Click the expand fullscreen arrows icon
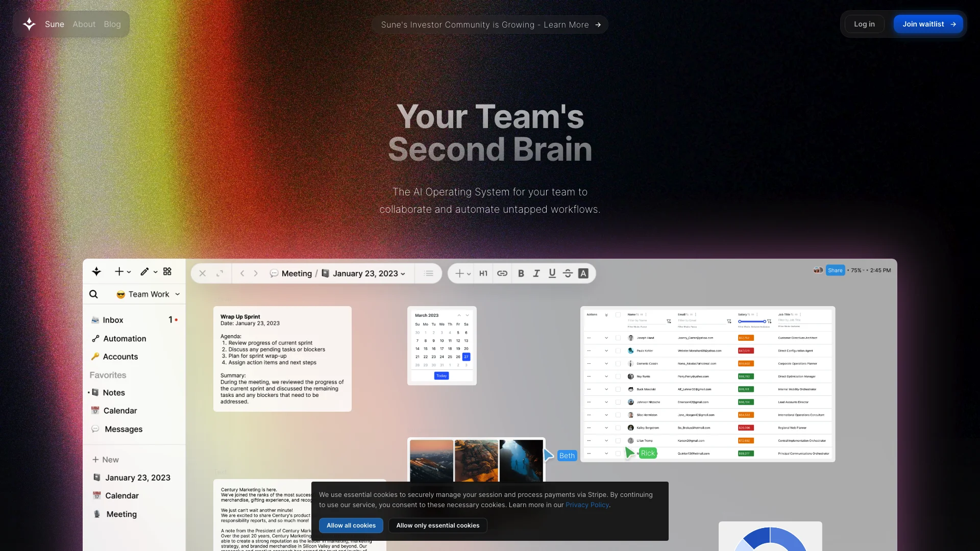The height and width of the screenshot is (551, 980). 220,273
